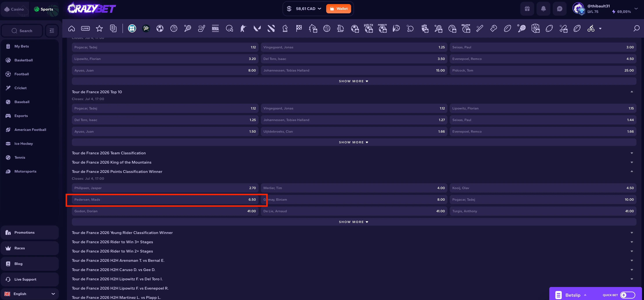Open the chat bubble icon
Screen dimensions: 644x300
(x=560, y=9)
